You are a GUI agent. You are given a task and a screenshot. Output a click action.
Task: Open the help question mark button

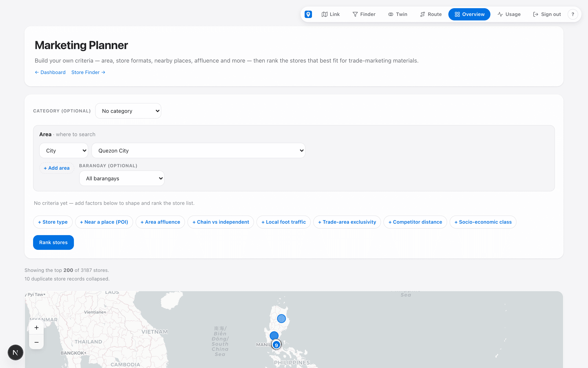(573, 14)
